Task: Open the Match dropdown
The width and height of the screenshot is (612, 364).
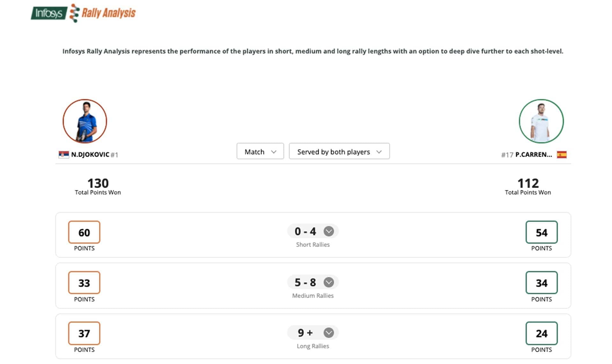Action: (260, 151)
